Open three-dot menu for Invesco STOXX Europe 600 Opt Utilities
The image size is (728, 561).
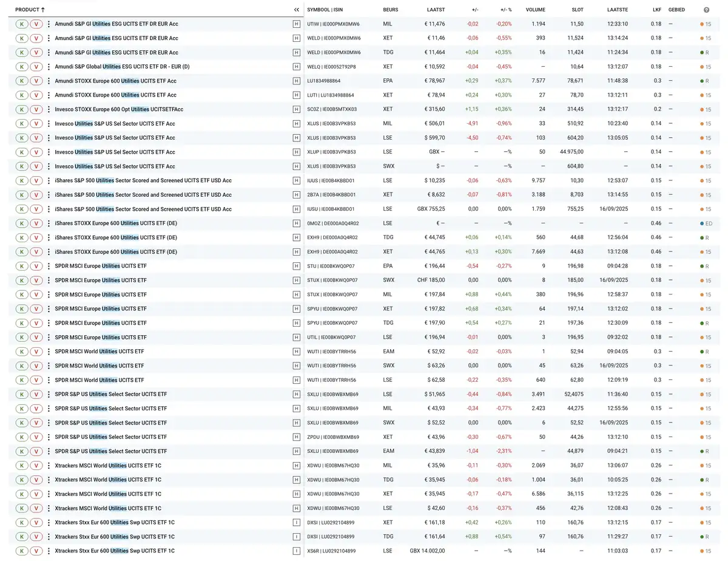pos(49,109)
